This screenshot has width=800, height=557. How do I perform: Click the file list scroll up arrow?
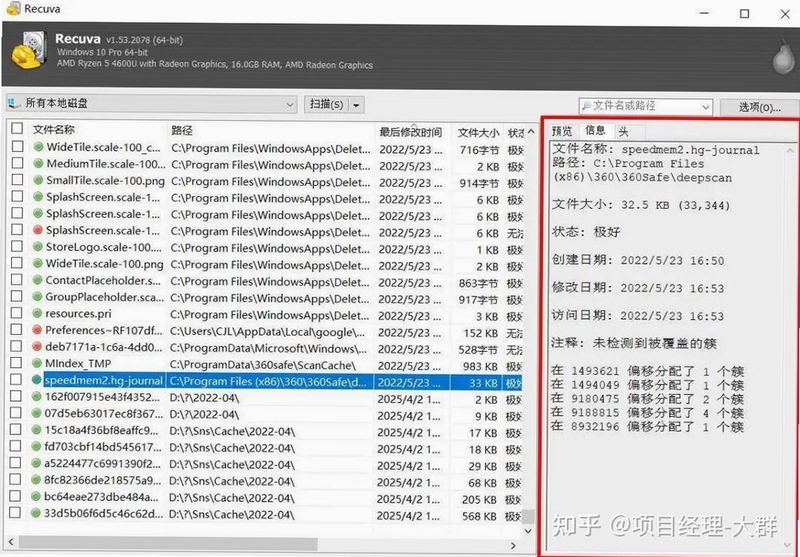(531, 132)
